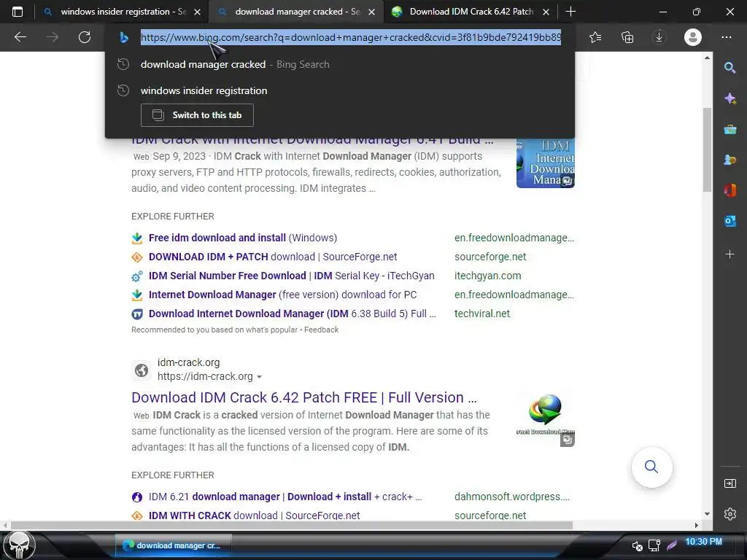Click the skull Start button
This screenshot has height=560, width=747.
[19, 545]
